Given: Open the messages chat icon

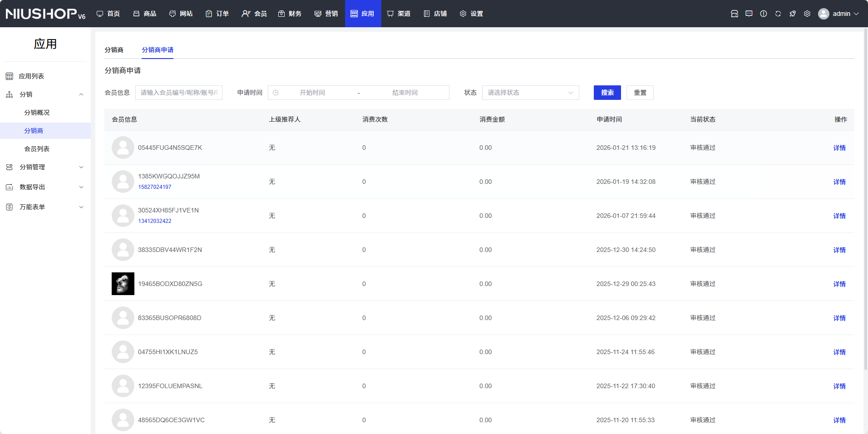Looking at the screenshot, I should pos(749,14).
